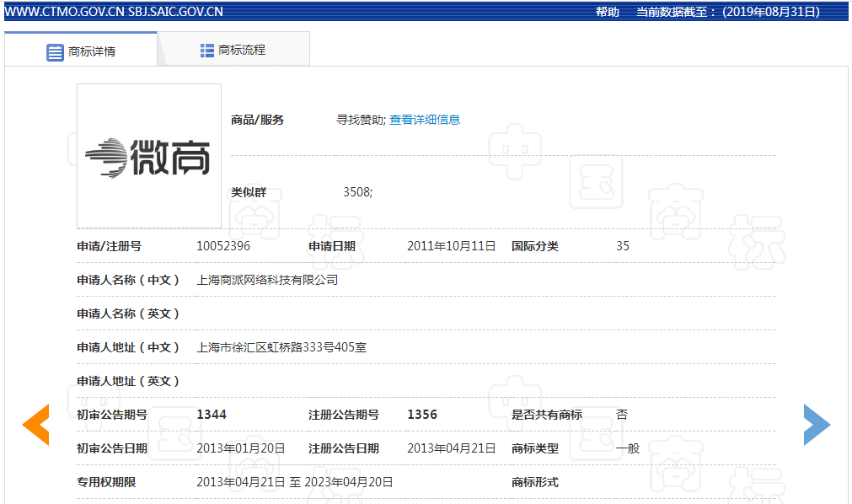The height and width of the screenshot is (504, 852).
Task: Click the 初审公告日期 label
Action: point(112,448)
